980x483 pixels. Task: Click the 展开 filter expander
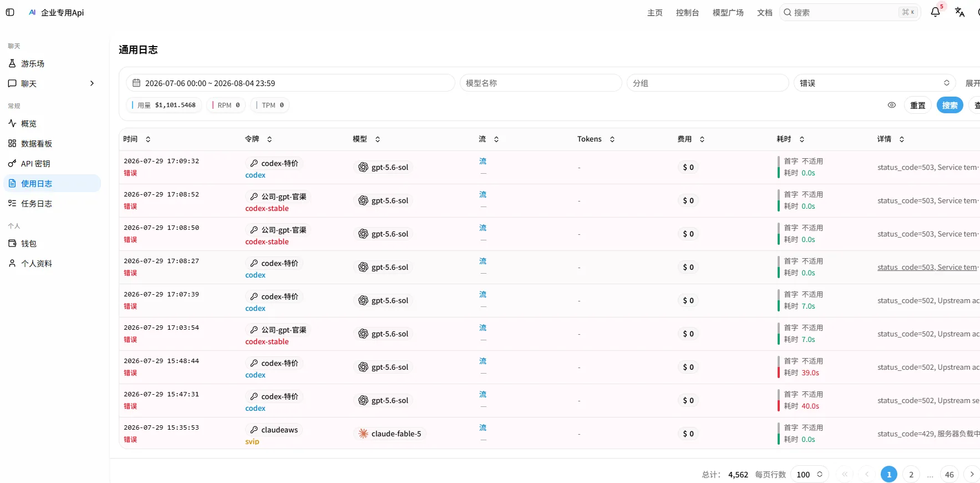click(x=972, y=83)
